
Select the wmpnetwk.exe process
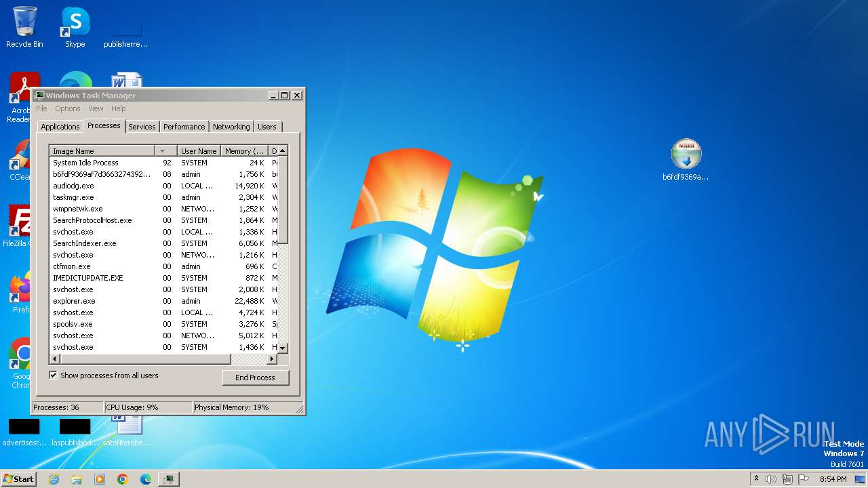pos(163,209)
